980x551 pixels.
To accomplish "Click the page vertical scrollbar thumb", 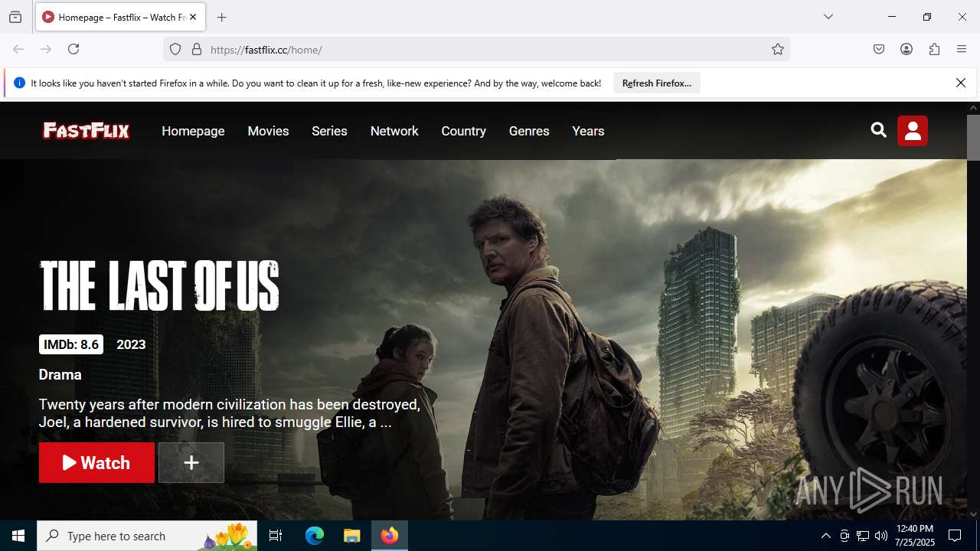I will tap(973, 137).
